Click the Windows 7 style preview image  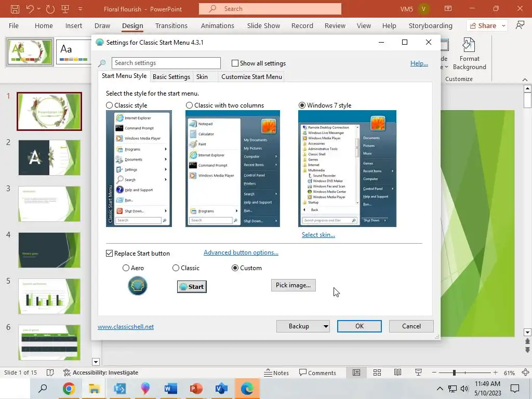point(347,168)
